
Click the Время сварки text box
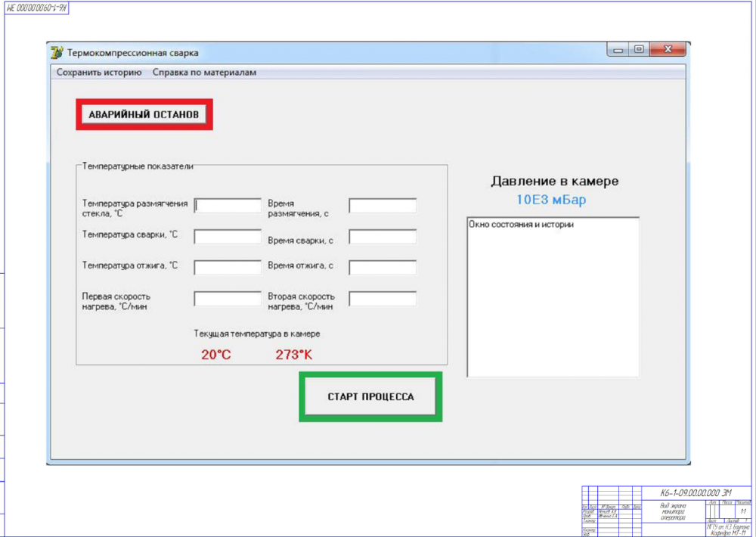click(383, 237)
